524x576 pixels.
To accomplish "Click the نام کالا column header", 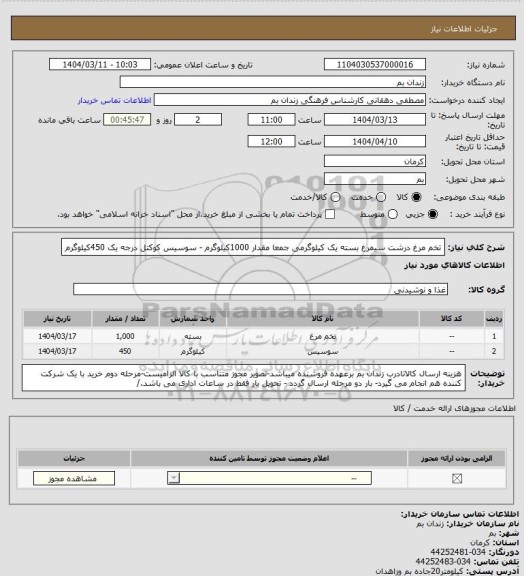I will coord(322,318).
